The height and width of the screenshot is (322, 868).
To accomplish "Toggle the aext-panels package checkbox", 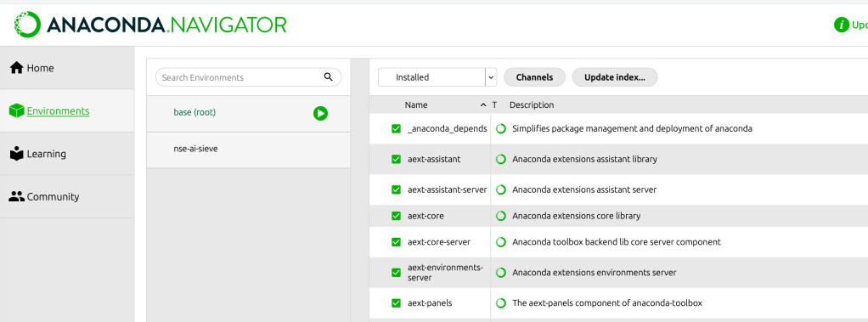I will pyautogui.click(x=396, y=303).
